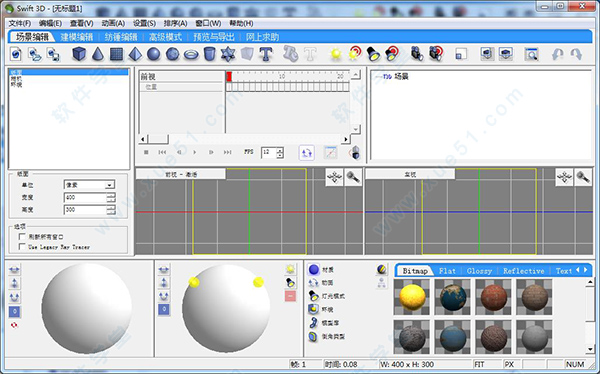Add point light on lighting trackball
Viewport: 600px width, 374px height.
[x=290, y=269]
